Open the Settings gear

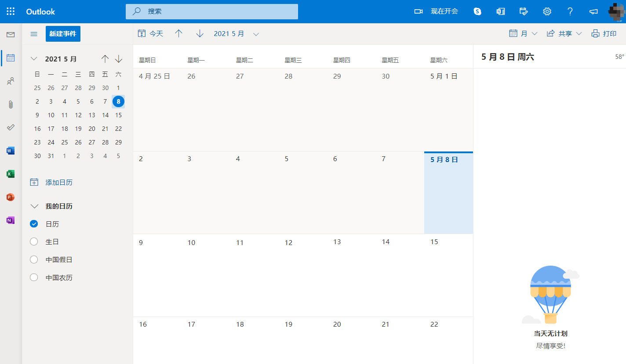pos(547,11)
